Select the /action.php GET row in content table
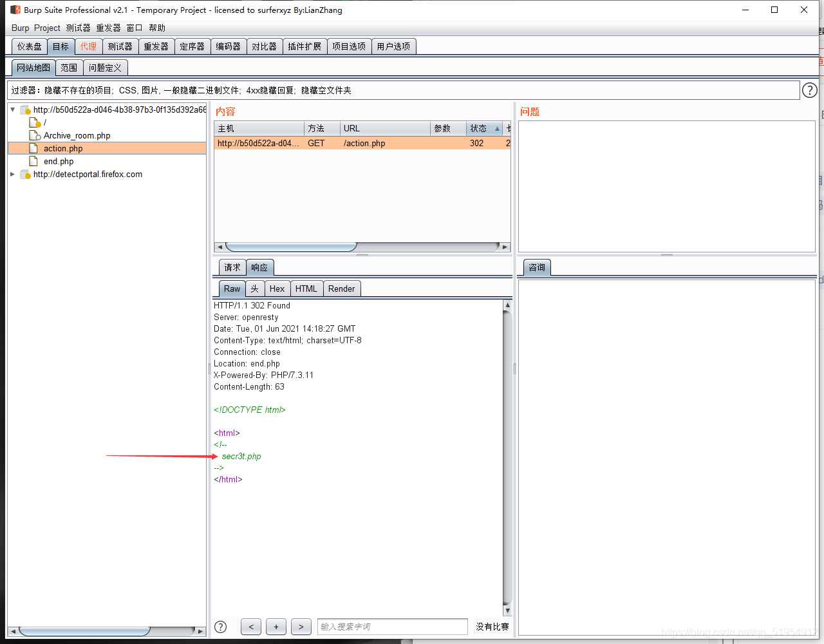The width and height of the screenshot is (824, 644). (362, 143)
